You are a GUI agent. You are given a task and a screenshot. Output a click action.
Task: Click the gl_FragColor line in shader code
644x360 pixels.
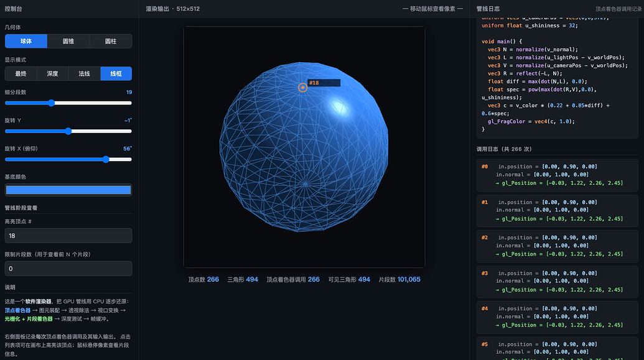(531, 121)
